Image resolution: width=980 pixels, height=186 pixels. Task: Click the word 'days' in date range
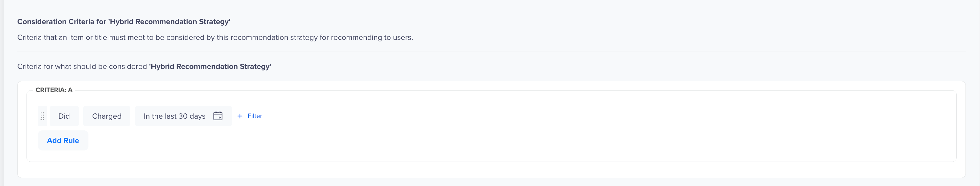[x=197, y=116]
